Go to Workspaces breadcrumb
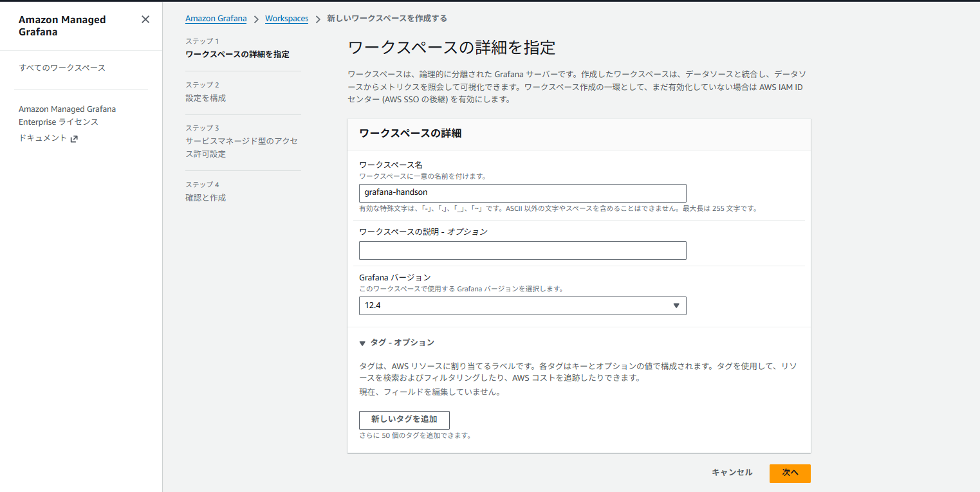Screen dimensions: 980x492 (287, 19)
